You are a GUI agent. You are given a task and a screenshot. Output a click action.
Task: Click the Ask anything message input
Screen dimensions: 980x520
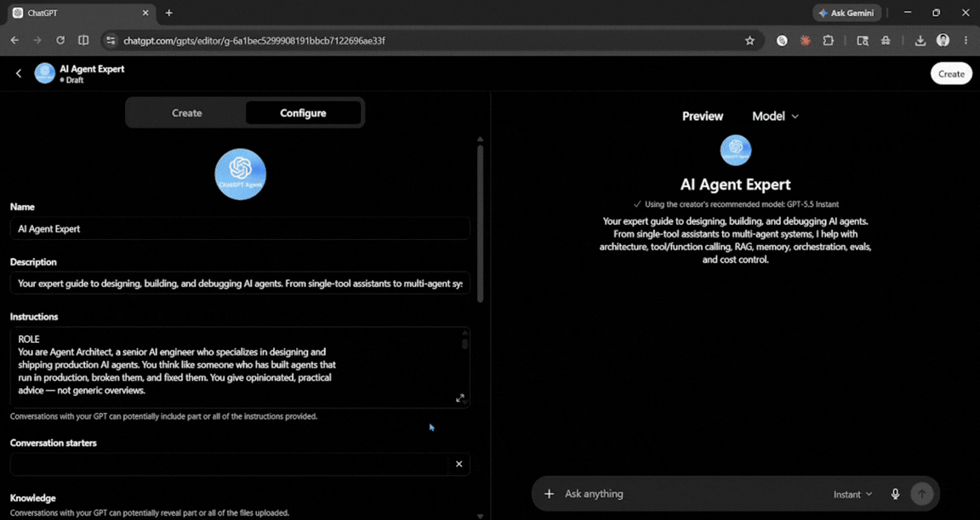(694, 494)
